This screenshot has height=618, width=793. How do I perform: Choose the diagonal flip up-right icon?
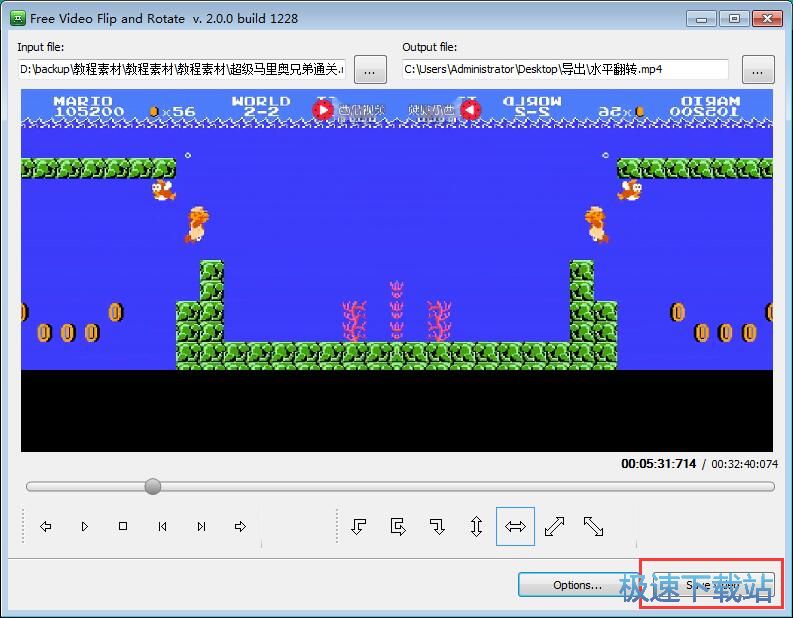pos(554,526)
